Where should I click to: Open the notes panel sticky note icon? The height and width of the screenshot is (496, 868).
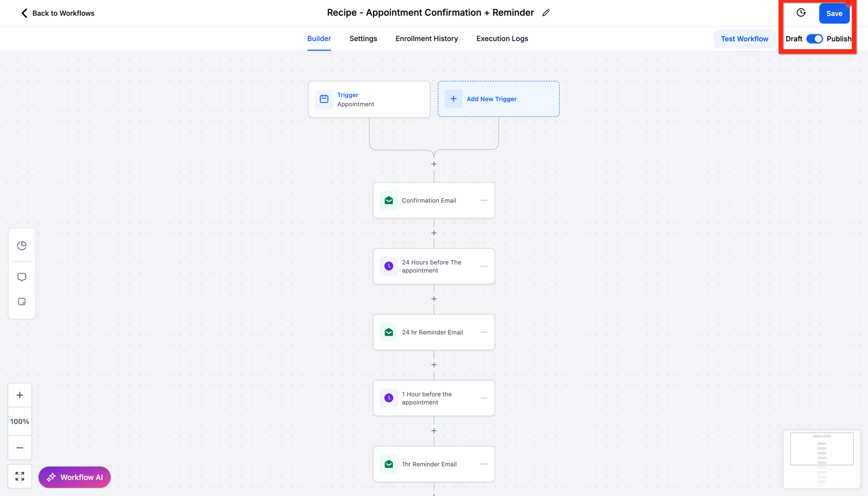21,301
